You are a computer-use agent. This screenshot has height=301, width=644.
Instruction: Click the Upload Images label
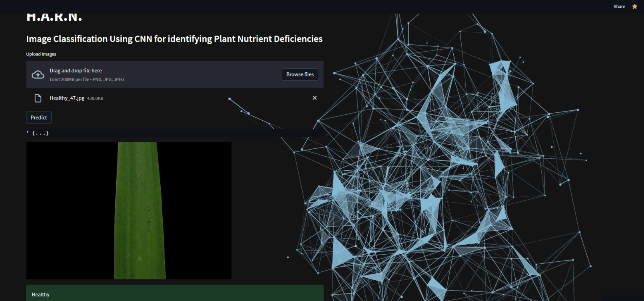pos(41,54)
